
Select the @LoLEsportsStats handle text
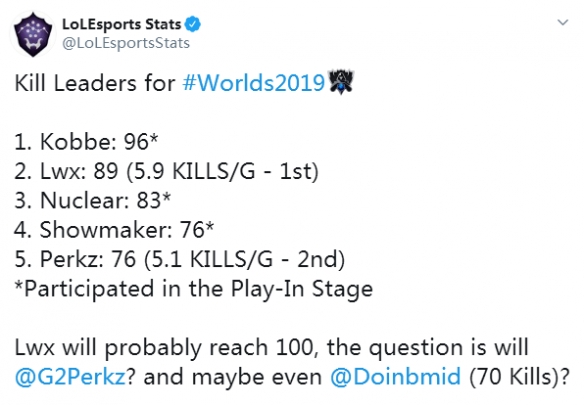point(126,43)
